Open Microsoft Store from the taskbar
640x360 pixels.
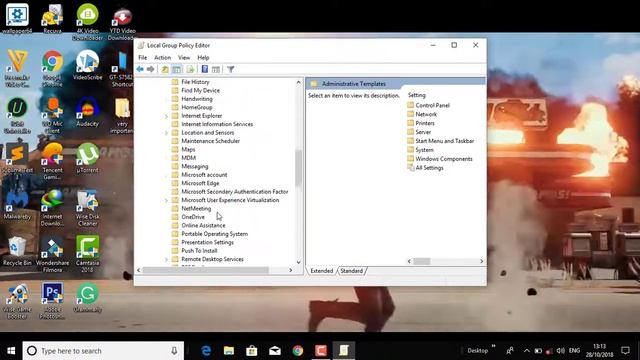click(252, 351)
